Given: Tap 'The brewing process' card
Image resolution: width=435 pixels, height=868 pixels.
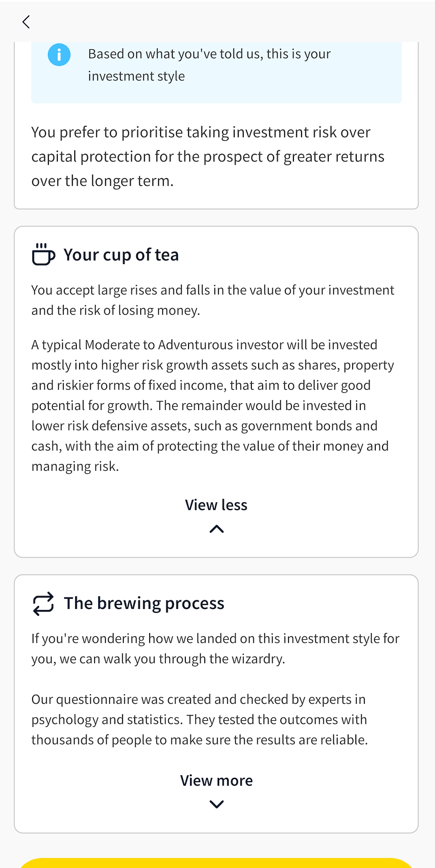Looking at the screenshot, I should point(216,703).
